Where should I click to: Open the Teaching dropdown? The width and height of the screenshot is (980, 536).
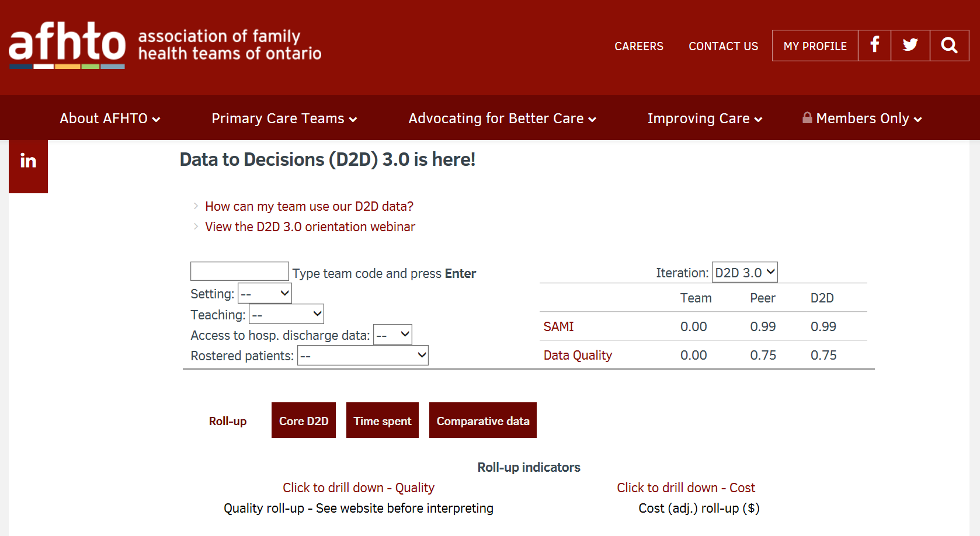286,315
